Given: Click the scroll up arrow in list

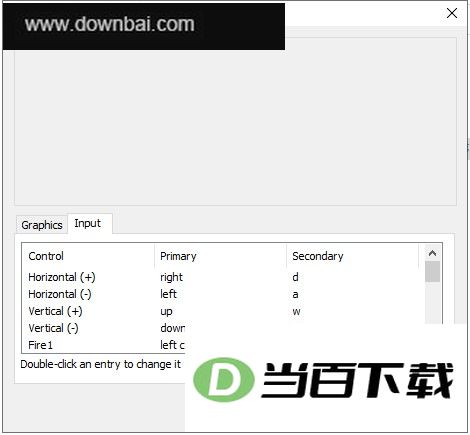Looking at the screenshot, I should point(432,253).
